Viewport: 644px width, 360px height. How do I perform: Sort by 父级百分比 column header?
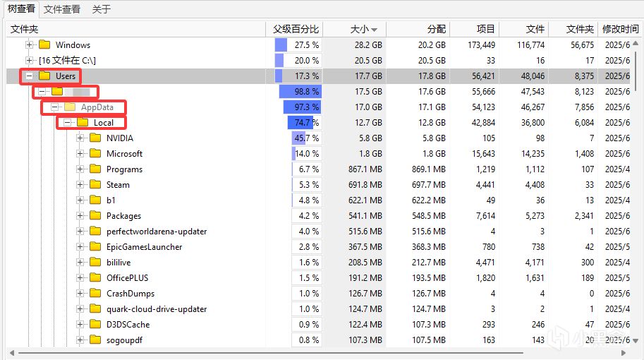(296, 29)
